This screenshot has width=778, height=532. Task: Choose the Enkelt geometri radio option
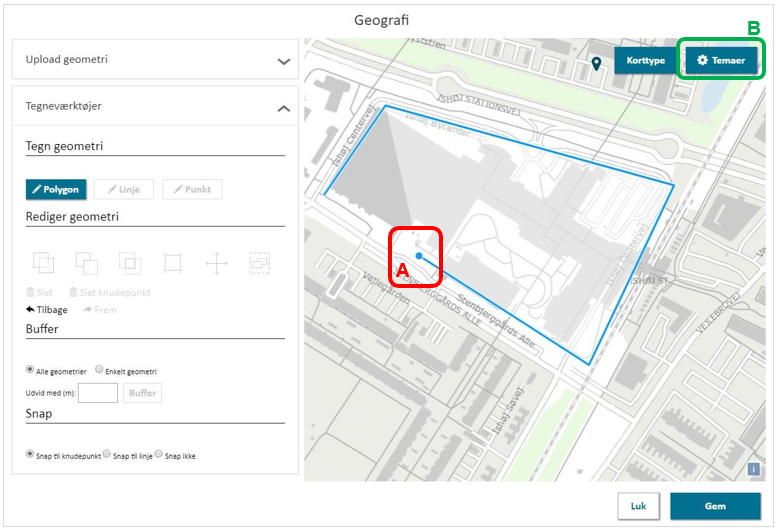pyautogui.click(x=99, y=370)
